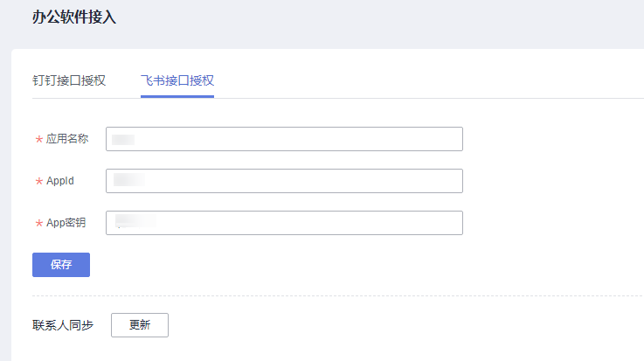
Task: Click the AppId field label
Action: point(60,181)
